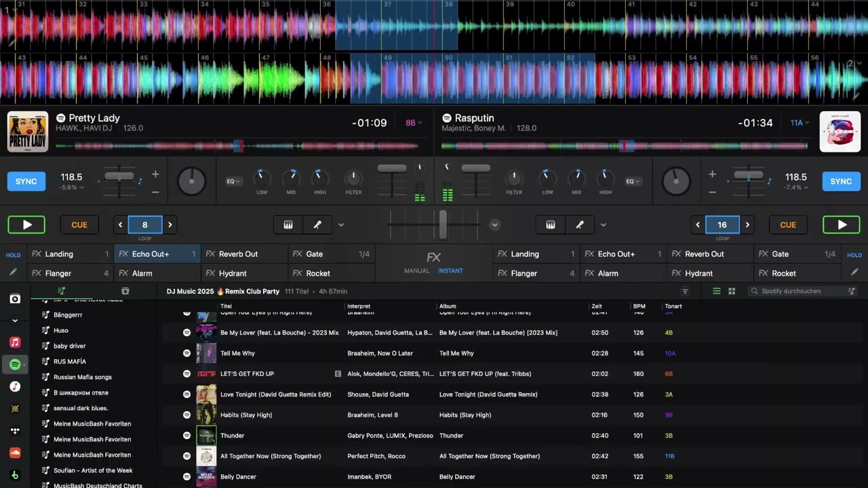Open the playlists tab in library

tap(62, 291)
